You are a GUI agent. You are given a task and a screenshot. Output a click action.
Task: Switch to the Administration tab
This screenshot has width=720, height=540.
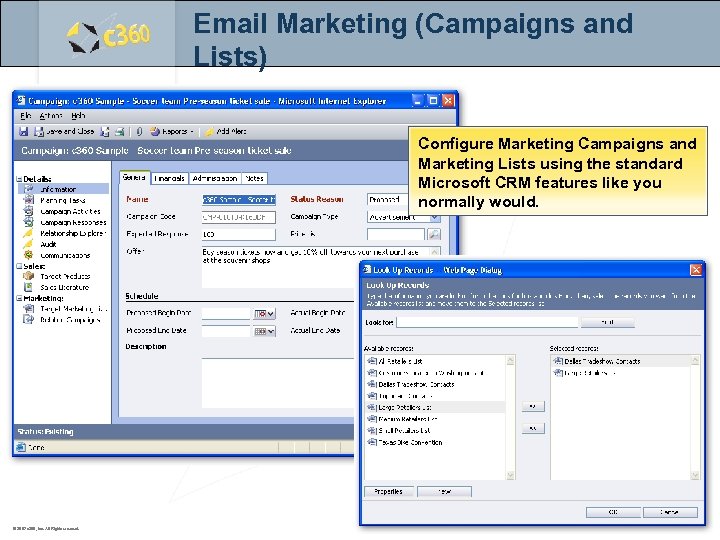click(x=215, y=178)
